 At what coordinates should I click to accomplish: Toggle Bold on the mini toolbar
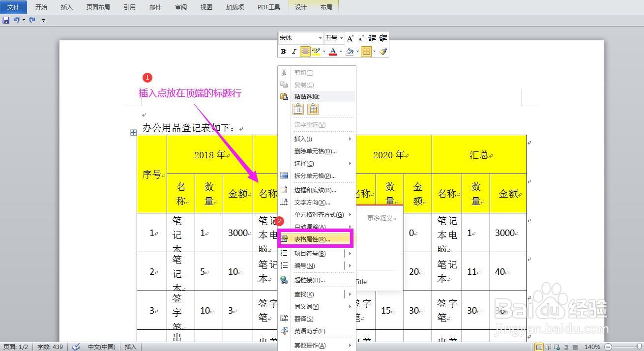(283, 51)
